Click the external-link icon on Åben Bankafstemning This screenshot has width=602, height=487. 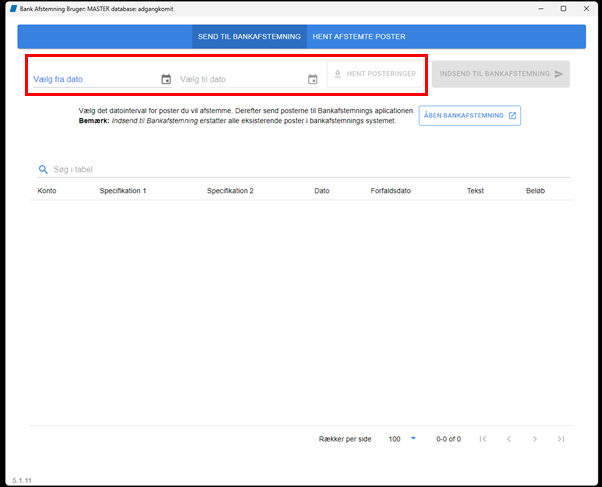[512, 116]
